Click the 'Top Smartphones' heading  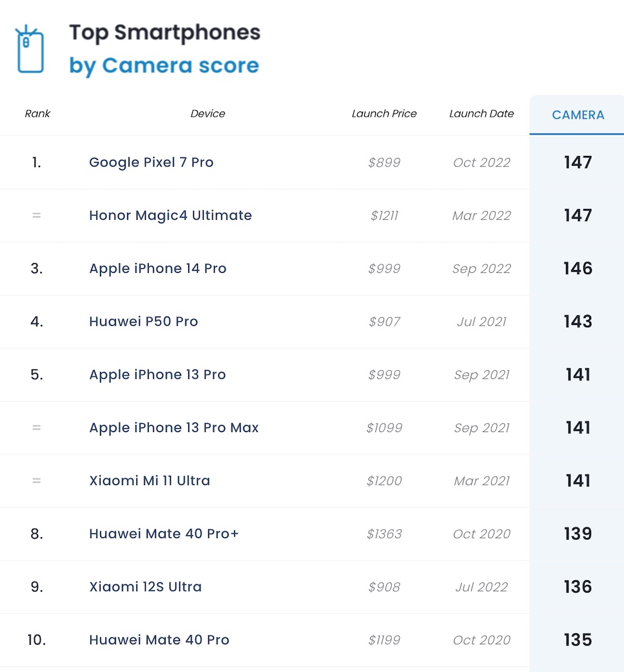[x=164, y=32]
